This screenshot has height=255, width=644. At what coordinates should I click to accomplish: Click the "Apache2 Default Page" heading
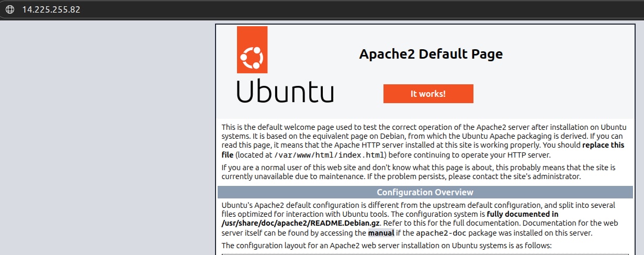click(431, 54)
